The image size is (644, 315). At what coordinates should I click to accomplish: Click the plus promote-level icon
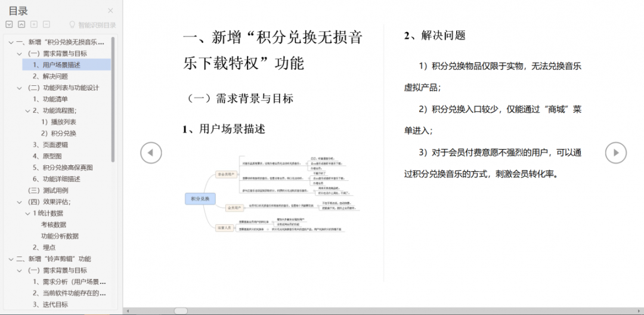(x=34, y=24)
